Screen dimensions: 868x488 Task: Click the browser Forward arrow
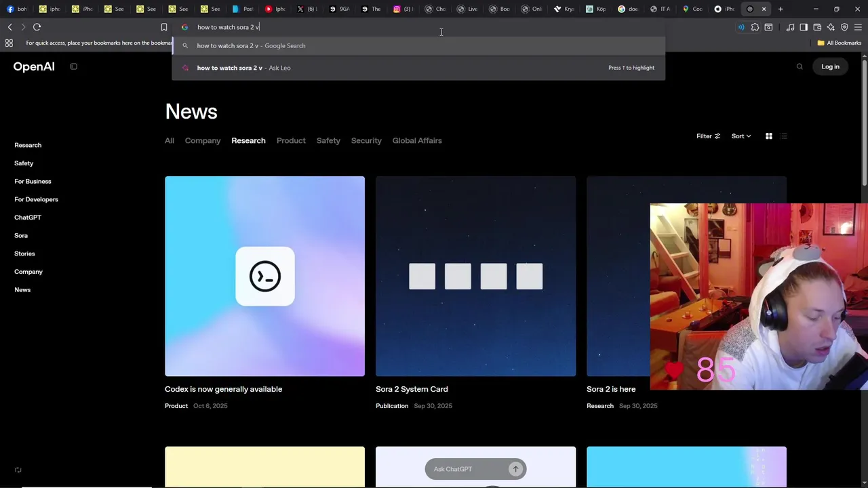pos(23,27)
